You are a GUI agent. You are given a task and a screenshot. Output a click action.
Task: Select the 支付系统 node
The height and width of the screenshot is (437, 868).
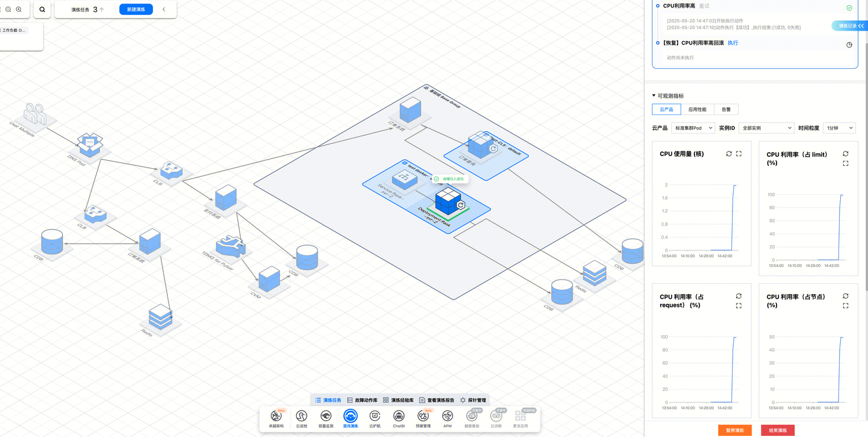tap(225, 199)
